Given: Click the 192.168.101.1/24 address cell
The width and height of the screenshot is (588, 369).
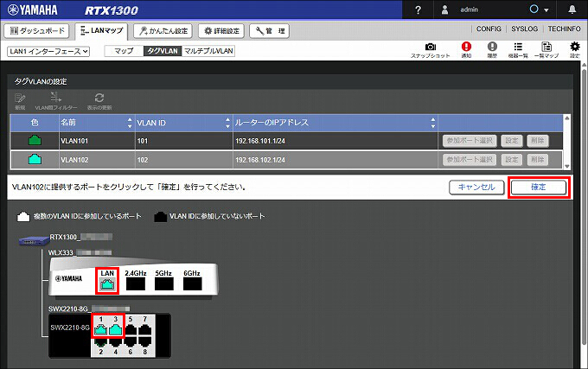Looking at the screenshot, I should click(336, 141).
